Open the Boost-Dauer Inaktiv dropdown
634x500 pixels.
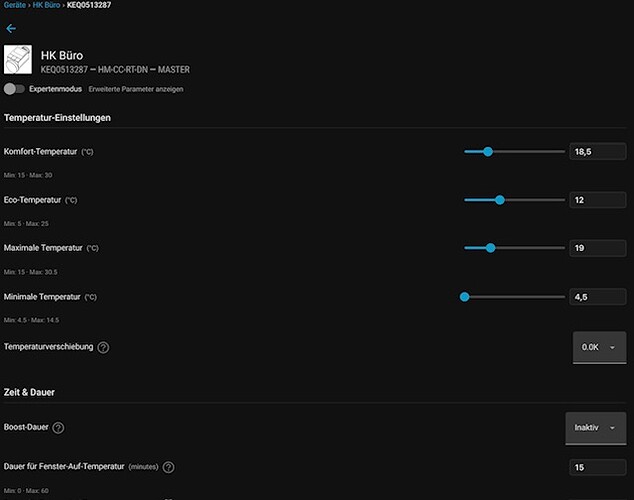(596, 428)
